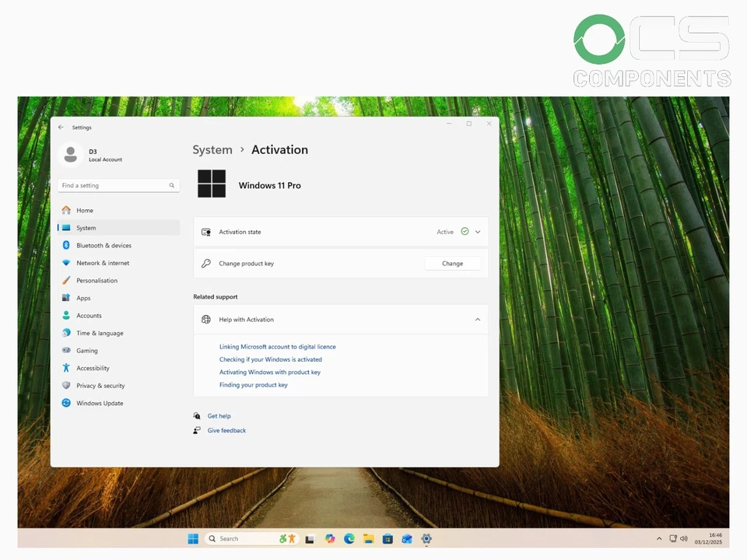Screen dimensions: 747x560
Task: Click the Give feedback person icon
Action: (x=197, y=430)
